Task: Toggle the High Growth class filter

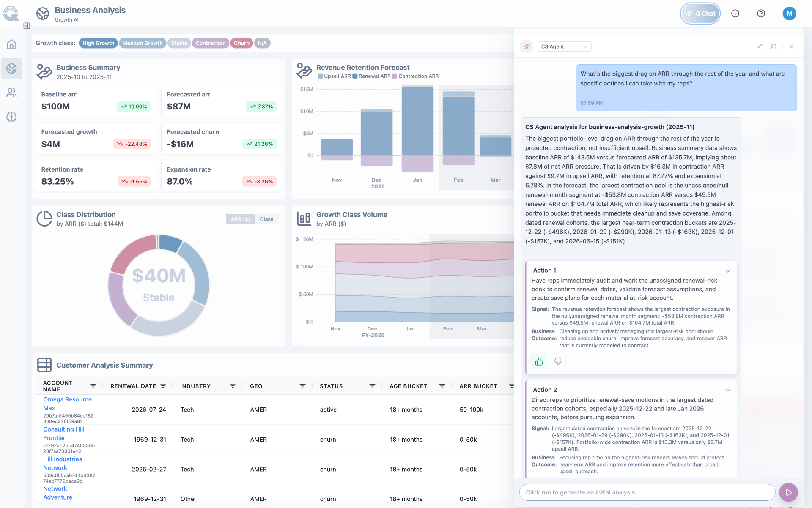Action: (98, 43)
